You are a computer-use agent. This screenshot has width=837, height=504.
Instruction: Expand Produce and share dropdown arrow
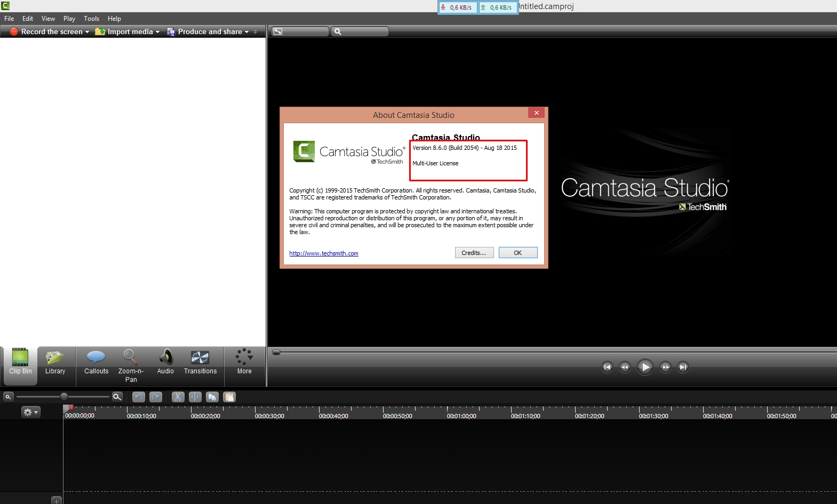(x=246, y=32)
